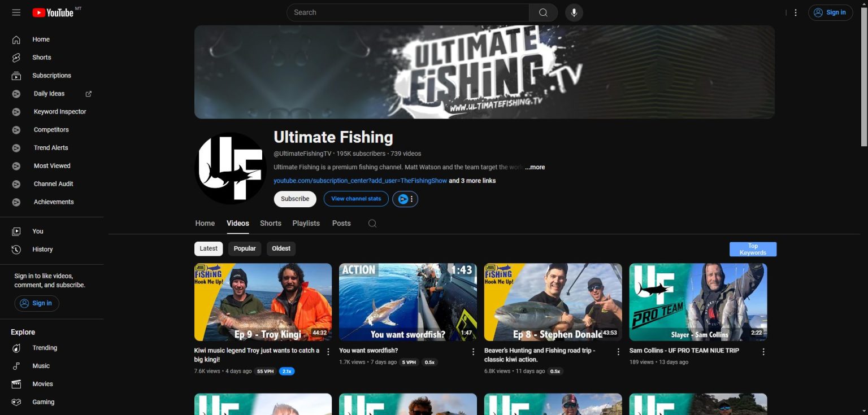Open Shorts from the sidebar

[x=41, y=57]
